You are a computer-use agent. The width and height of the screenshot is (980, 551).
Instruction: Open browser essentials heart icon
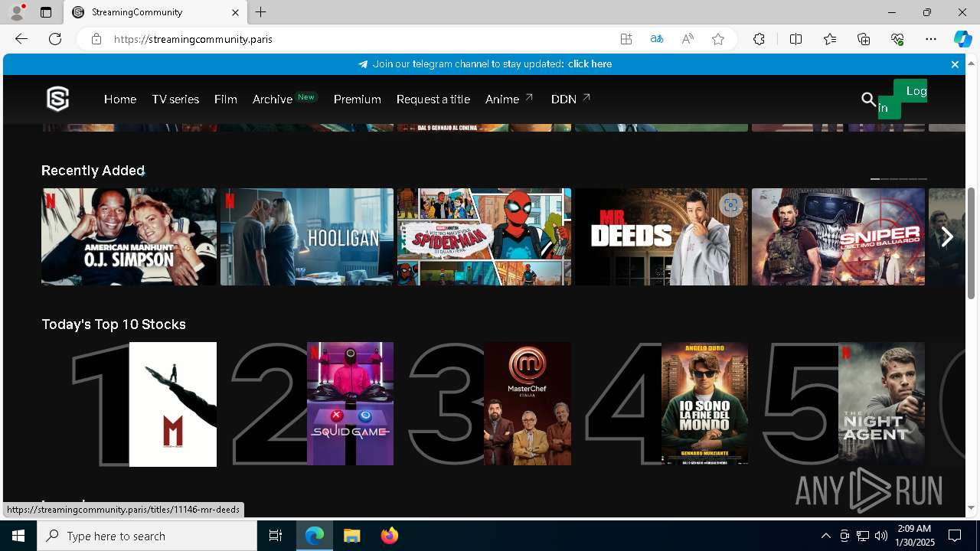(x=897, y=39)
